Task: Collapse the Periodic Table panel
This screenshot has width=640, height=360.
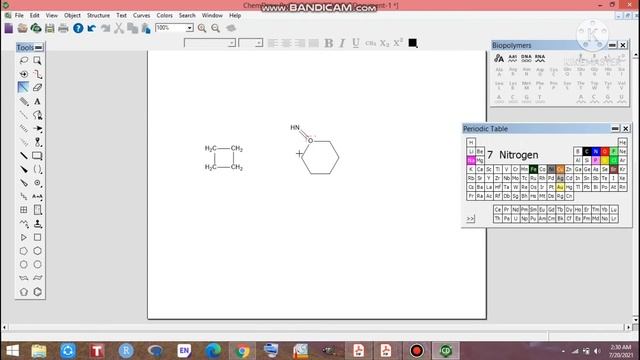Action: 615,129
